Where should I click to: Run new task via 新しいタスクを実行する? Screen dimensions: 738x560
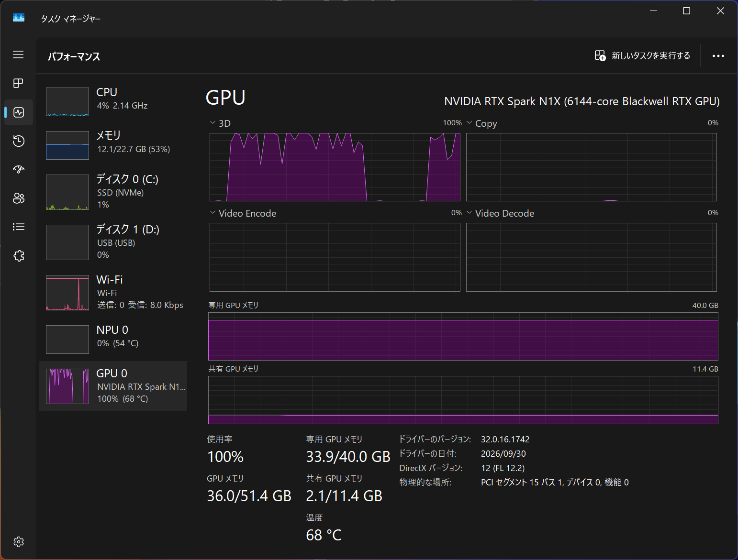(642, 55)
